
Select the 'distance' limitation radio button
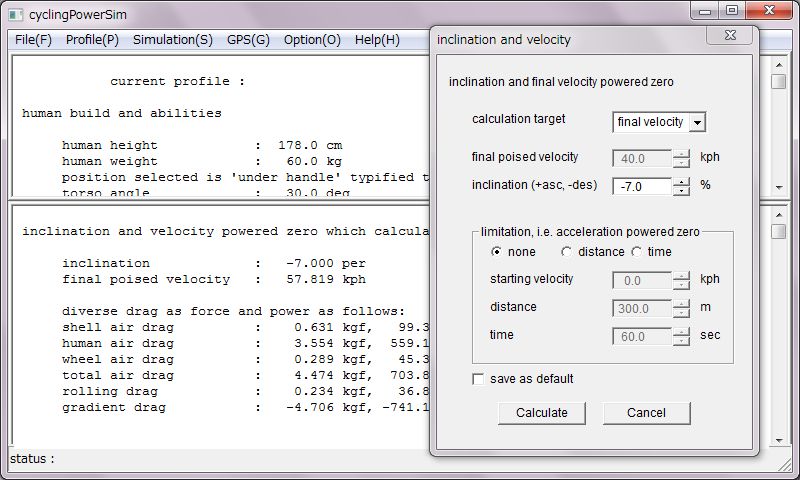point(566,251)
